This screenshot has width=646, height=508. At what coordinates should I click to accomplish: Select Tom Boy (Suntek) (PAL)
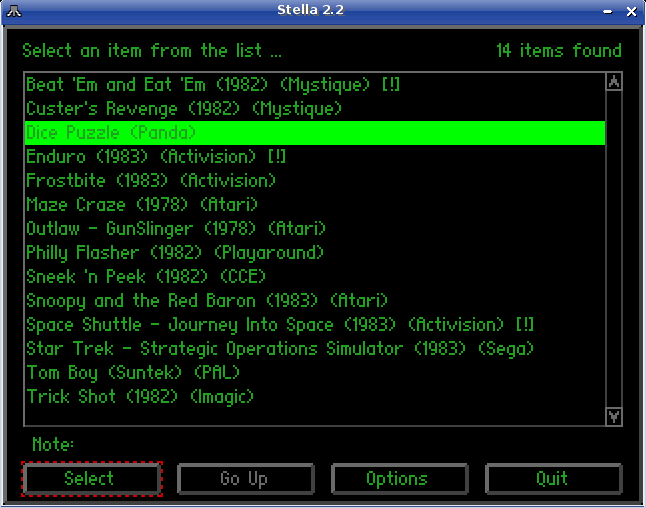pos(315,372)
